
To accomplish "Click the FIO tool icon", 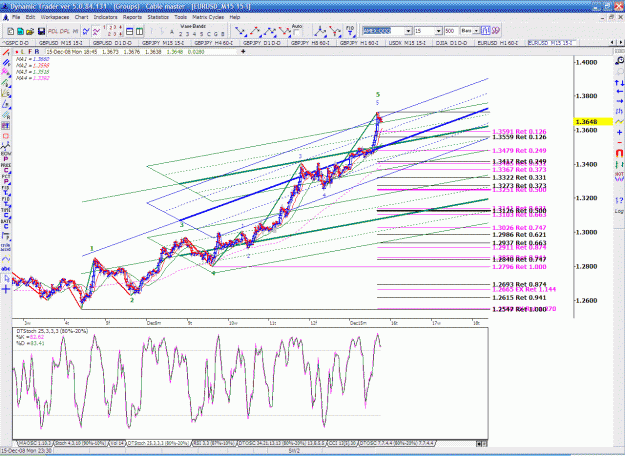I will (x=350, y=31).
